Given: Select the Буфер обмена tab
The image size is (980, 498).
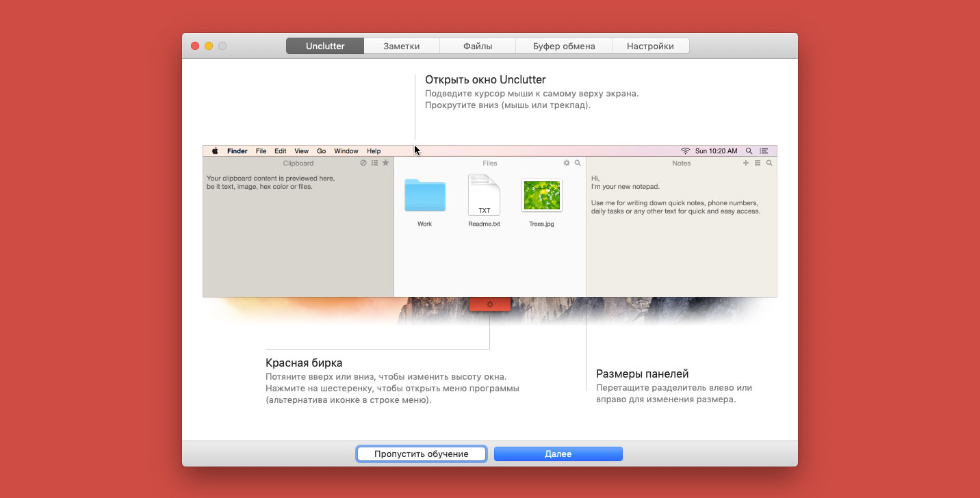Looking at the screenshot, I should coord(564,47).
